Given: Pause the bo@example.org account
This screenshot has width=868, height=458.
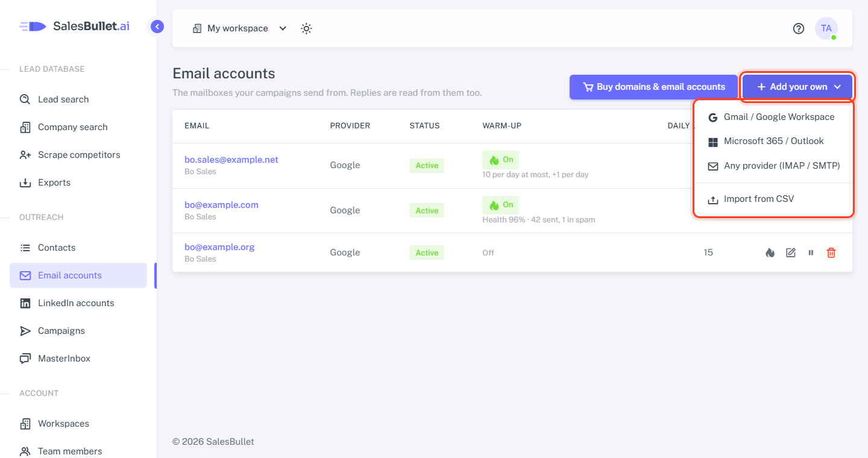Looking at the screenshot, I should coord(811,253).
